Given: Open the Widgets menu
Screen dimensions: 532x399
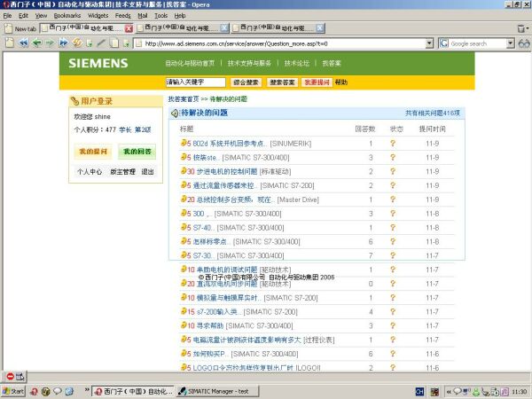Looking at the screenshot, I should tap(98, 16).
